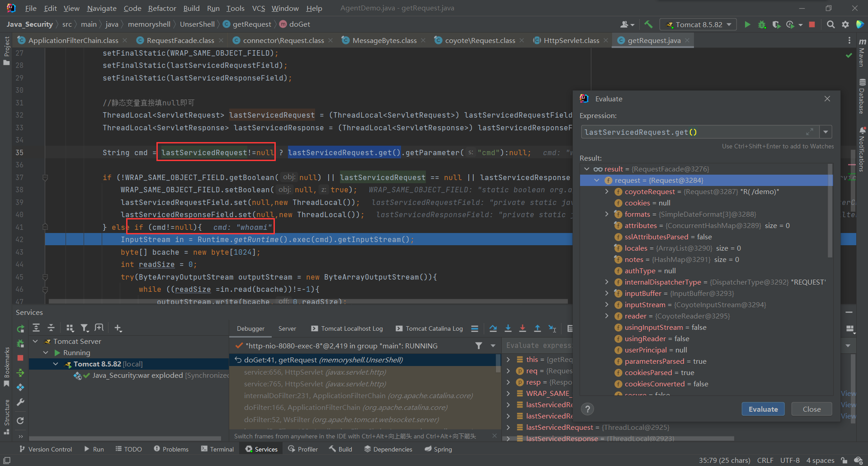Expand the 'this' variable in debugger
This screenshot has height=466, width=868.
tap(508, 359)
